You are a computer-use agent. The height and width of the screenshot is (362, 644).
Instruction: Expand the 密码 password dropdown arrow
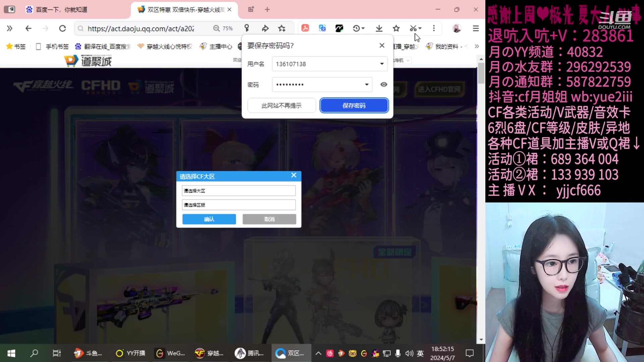click(367, 84)
